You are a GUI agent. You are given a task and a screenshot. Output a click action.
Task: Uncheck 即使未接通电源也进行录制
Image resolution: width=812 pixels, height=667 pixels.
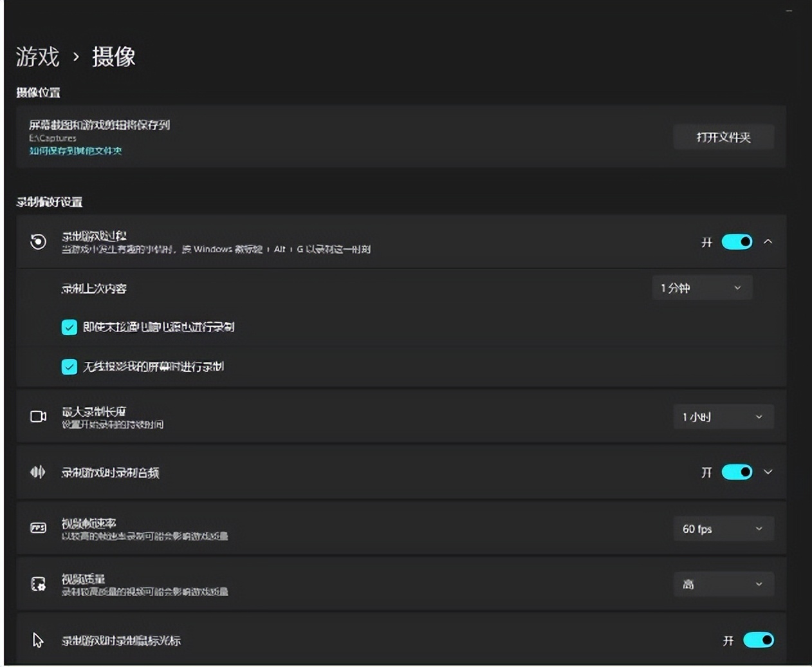pyautogui.click(x=69, y=327)
